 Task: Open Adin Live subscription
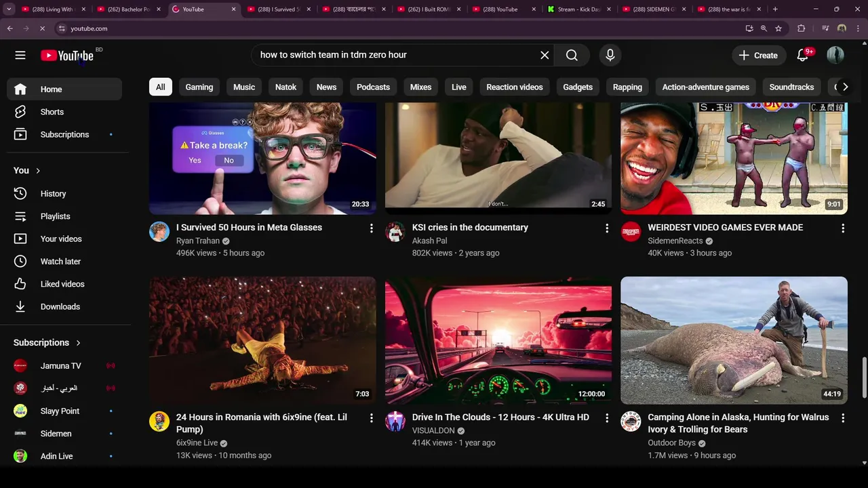[64, 456]
